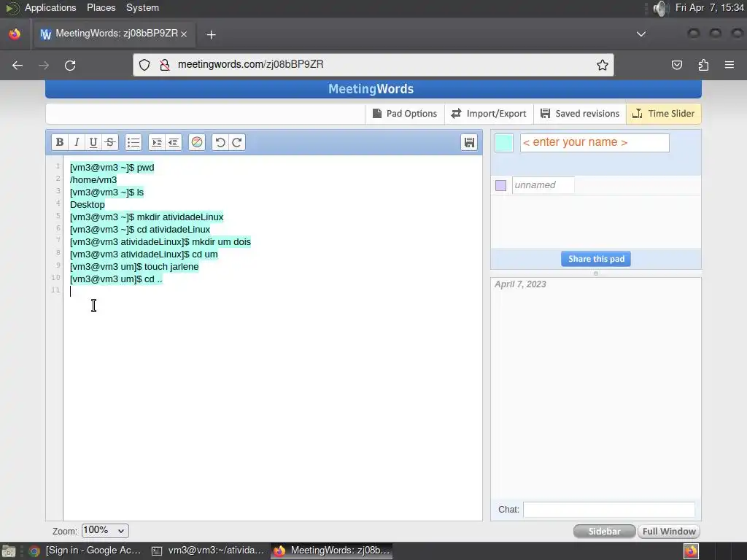Open Firefox tracking protection shield
The width and height of the screenshot is (747, 560).
click(144, 65)
